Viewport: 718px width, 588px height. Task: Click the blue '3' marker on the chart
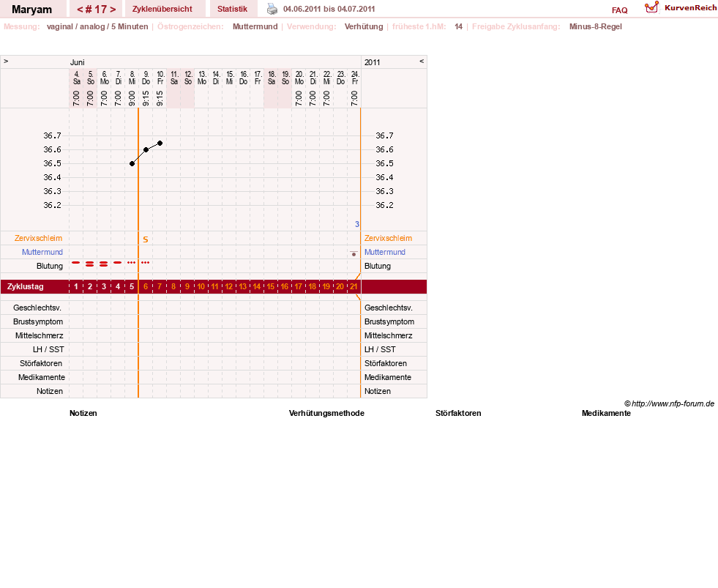(357, 224)
